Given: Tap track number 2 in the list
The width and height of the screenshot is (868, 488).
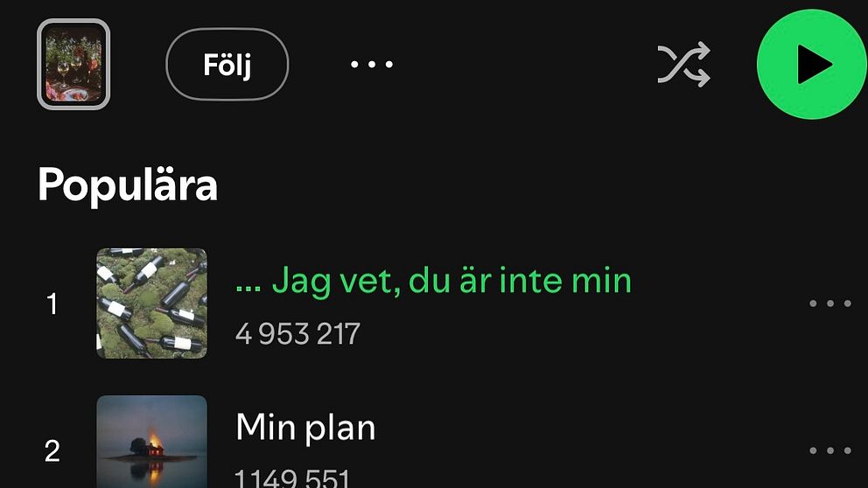Looking at the screenshot, I should point(52,451).
